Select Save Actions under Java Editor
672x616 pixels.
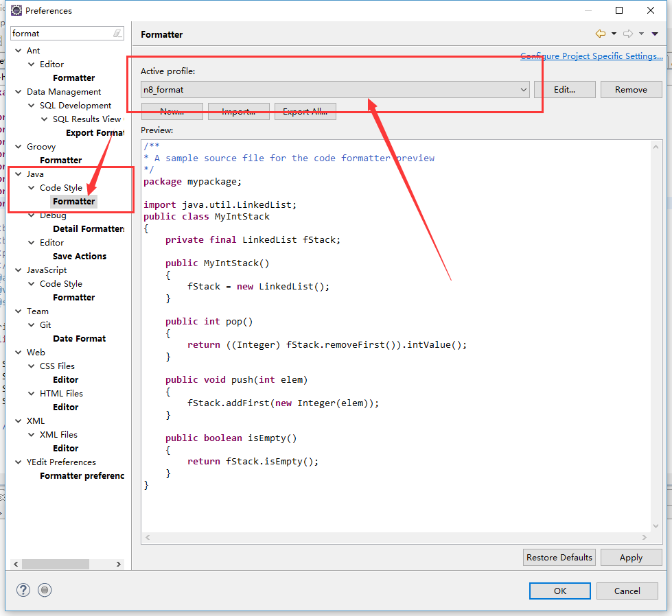pyautogui.click(x=80, y=257)
